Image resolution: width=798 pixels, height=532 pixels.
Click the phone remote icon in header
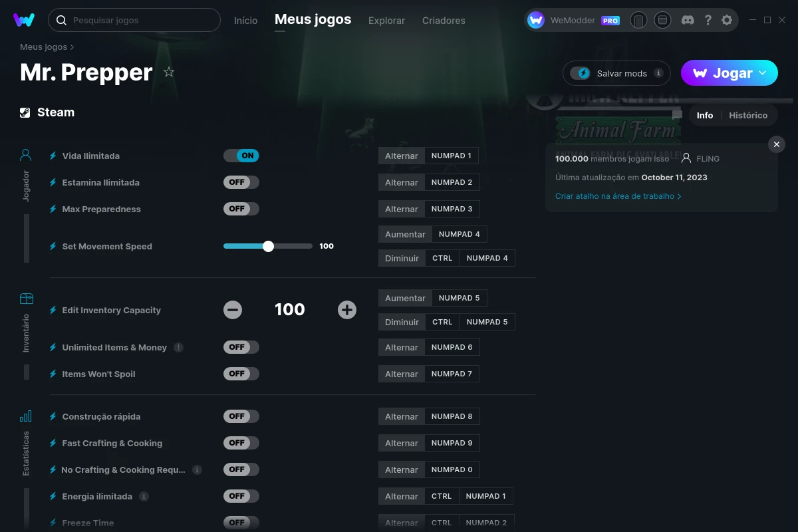(638, 20)
